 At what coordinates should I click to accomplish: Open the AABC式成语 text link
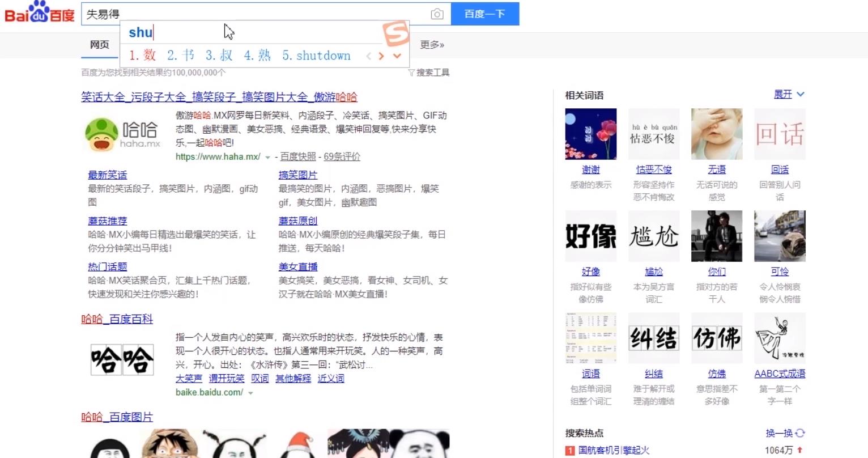(x=780, y=374)
